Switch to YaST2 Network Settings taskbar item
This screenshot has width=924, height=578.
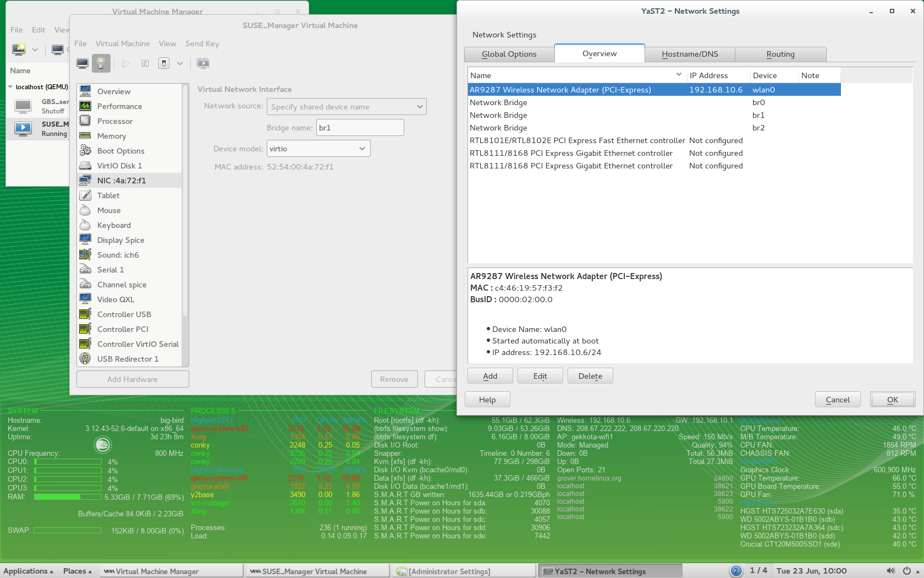610,571
